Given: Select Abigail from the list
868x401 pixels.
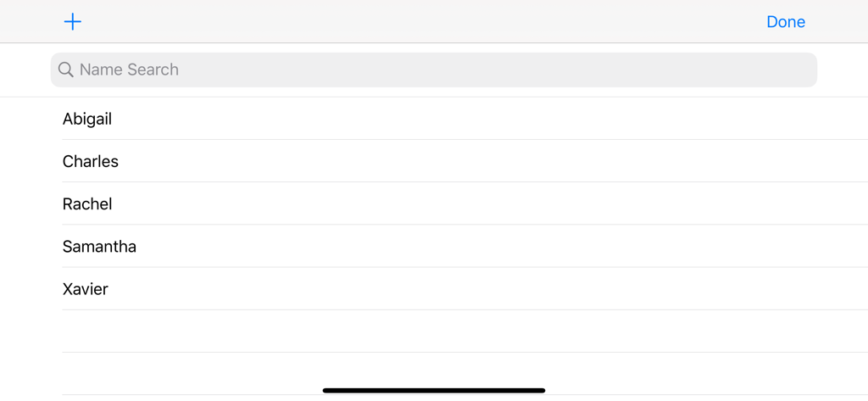Looking at the screenshot, I should [88, 119].
